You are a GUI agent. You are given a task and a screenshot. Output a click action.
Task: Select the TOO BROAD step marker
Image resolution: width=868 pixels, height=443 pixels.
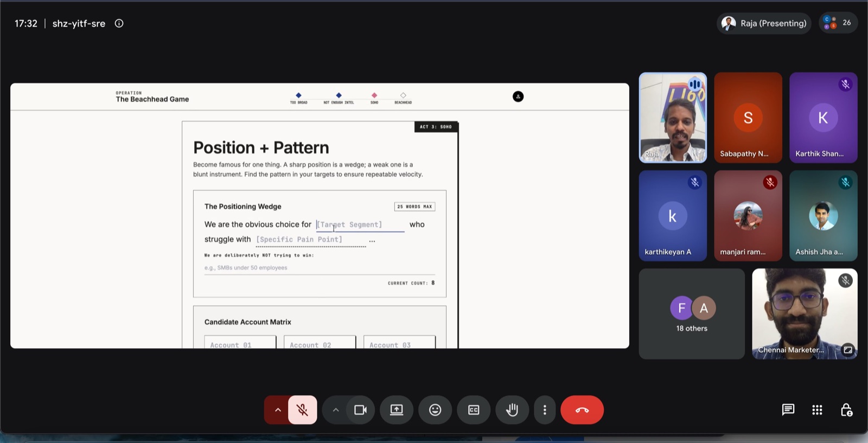(x=298, y=98)
